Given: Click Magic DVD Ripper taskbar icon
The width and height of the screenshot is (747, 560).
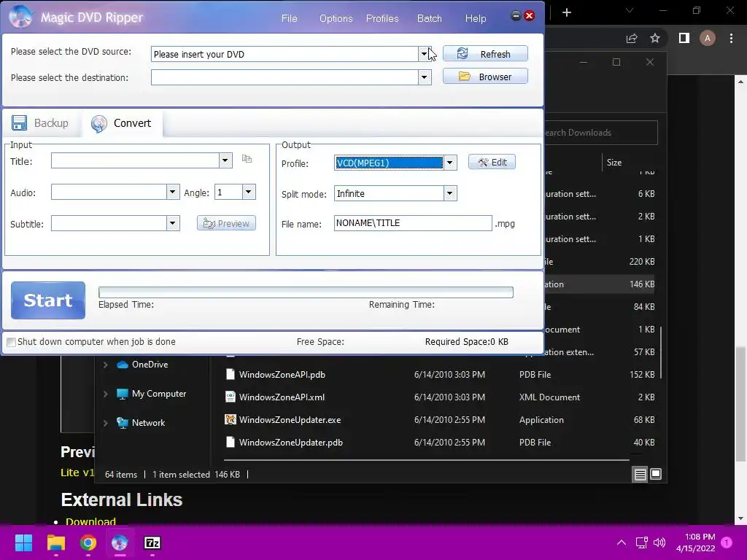Looking at the screenshot, I should pyautogui.click(x=120, y=542).
